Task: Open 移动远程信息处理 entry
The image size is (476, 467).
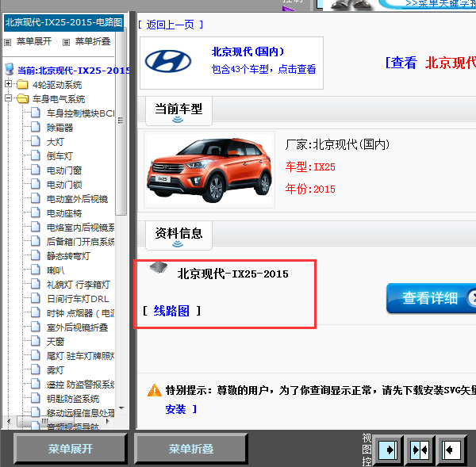Action: tap(80, 413)
